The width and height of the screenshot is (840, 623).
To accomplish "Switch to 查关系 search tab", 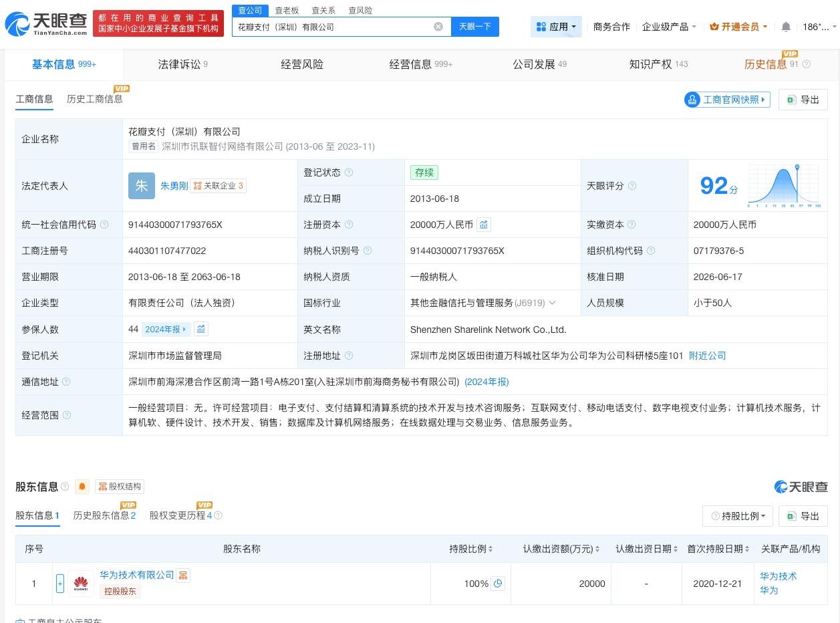I will coord(323,11).
